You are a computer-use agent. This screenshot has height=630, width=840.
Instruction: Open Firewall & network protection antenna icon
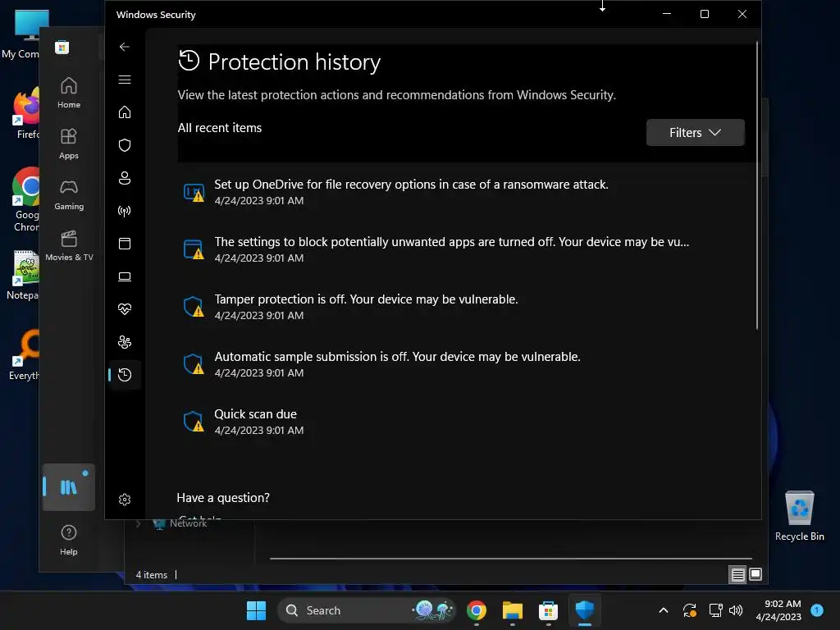click(x=125, y=211)
